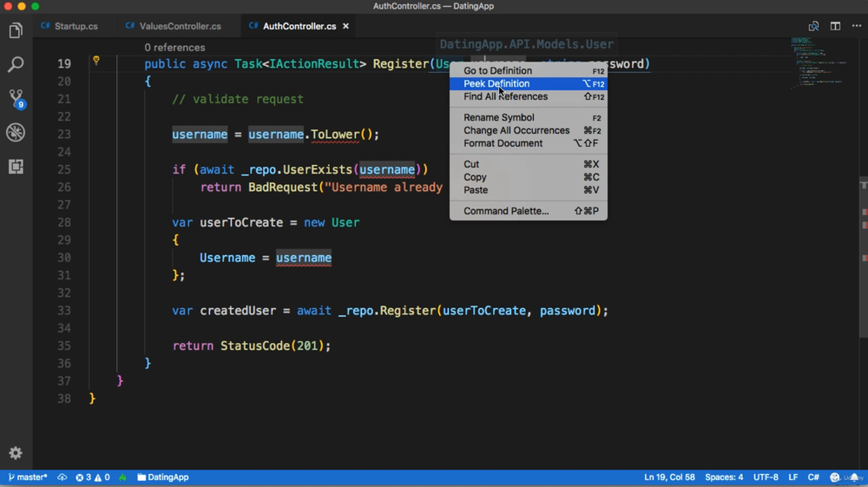Choose Copy from context menu
The height and width of the screenshot is (487, 868).
pos(528,177)
